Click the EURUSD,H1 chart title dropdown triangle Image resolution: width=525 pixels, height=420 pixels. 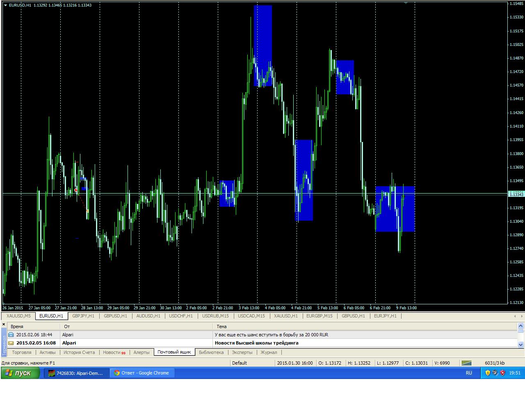point(5,5)
